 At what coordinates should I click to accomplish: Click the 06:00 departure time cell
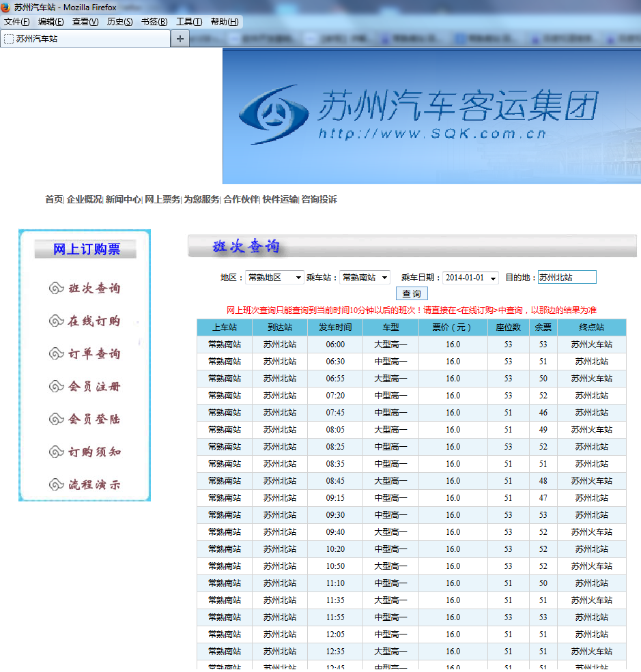click(x=335, y=345)
